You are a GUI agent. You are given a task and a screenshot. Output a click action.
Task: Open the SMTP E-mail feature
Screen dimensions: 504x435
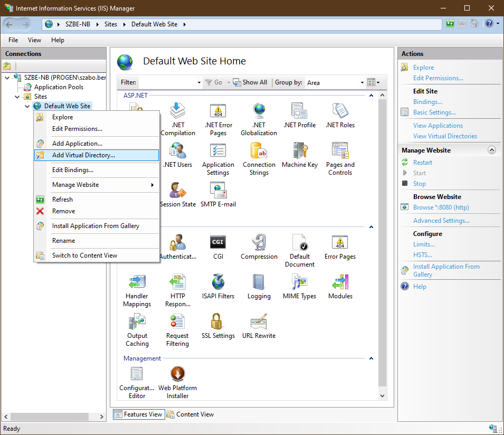[218, 195]
